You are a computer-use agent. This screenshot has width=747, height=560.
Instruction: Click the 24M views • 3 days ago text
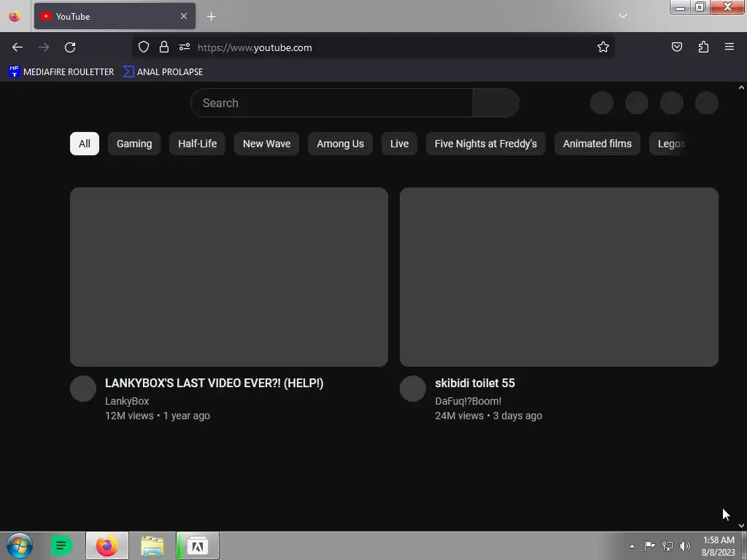click(x=488, y=416)
